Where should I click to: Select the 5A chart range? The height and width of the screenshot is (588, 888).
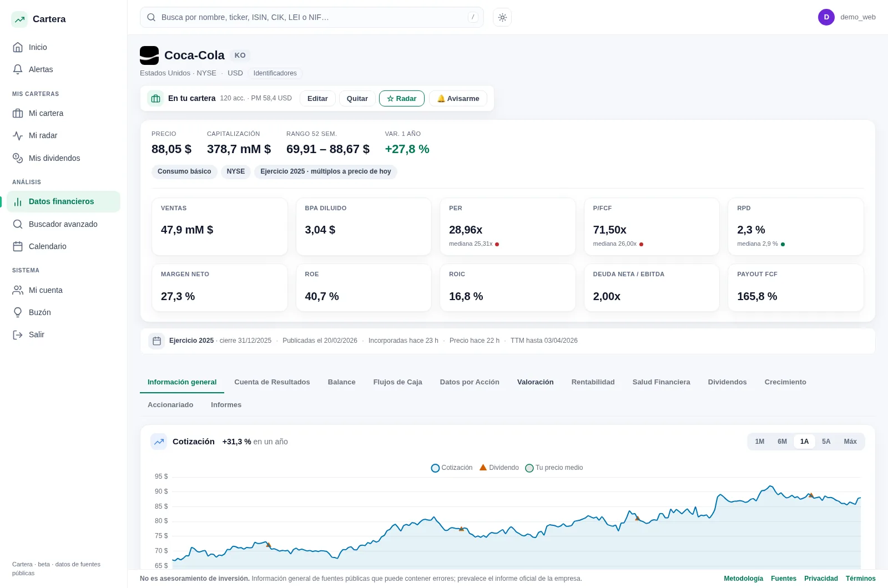coord(826,442)
